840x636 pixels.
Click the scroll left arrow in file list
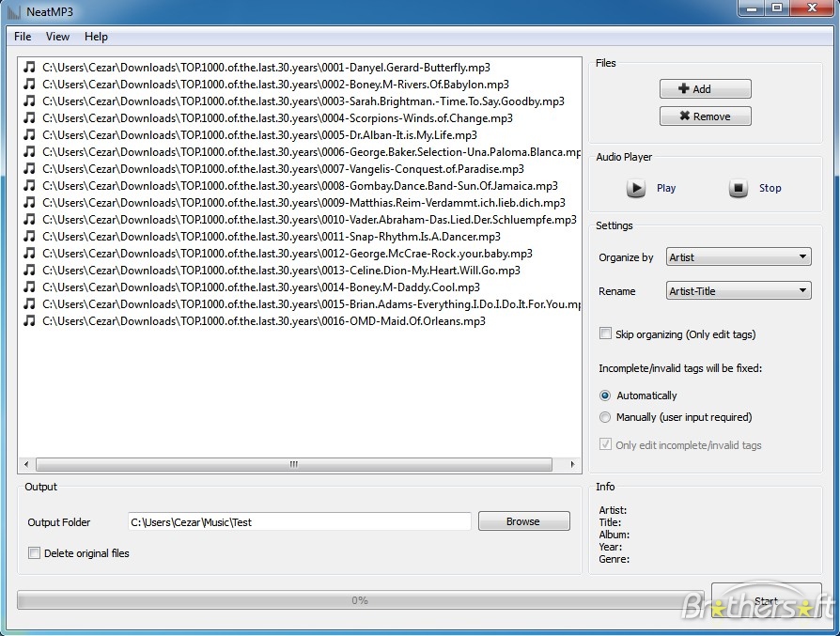point(26,464)
